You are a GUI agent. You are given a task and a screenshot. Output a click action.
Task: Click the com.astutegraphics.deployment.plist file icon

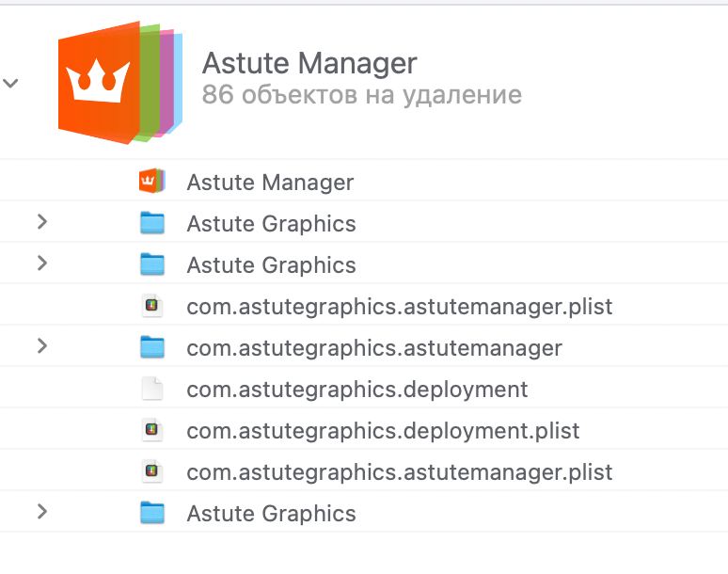[152, 430]
